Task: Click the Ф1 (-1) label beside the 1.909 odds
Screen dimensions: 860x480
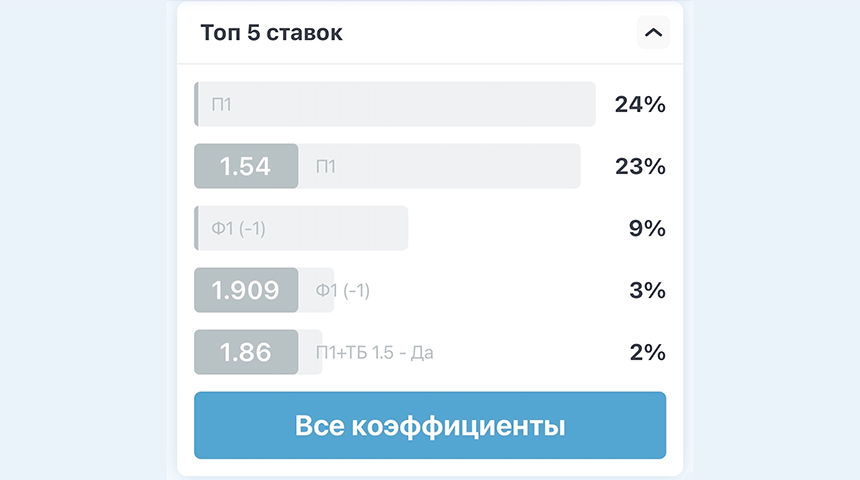Action: pyautogui.click(x=343, y=290)
